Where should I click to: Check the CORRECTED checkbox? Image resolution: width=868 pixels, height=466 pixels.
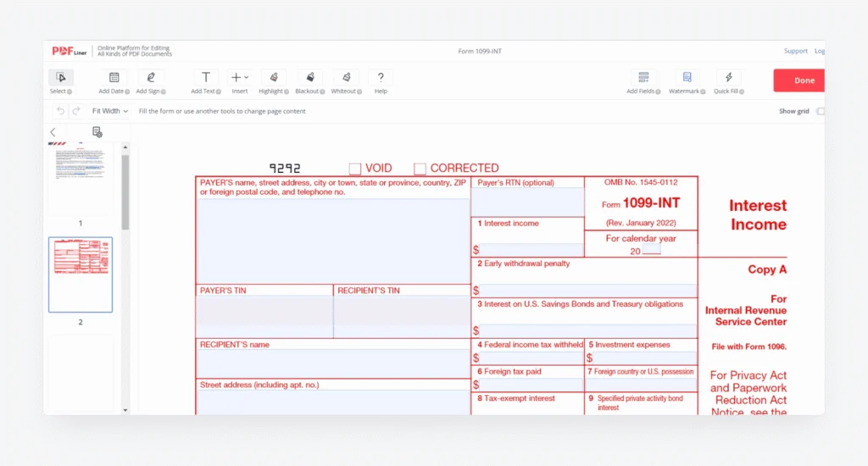tap(420, 169)
